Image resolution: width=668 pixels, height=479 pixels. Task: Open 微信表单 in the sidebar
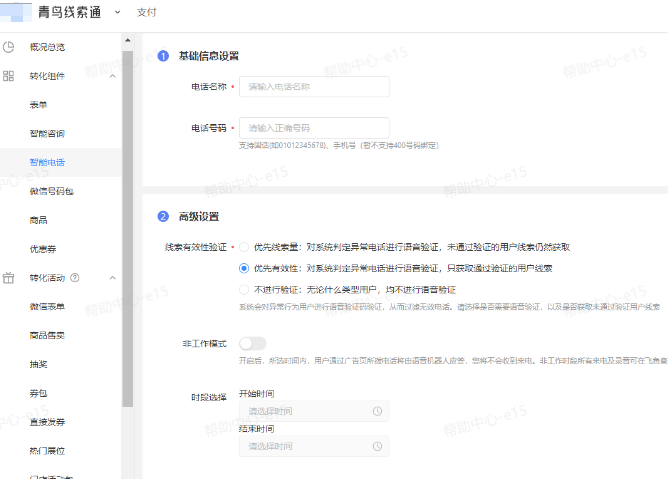(x=47, y=307)
